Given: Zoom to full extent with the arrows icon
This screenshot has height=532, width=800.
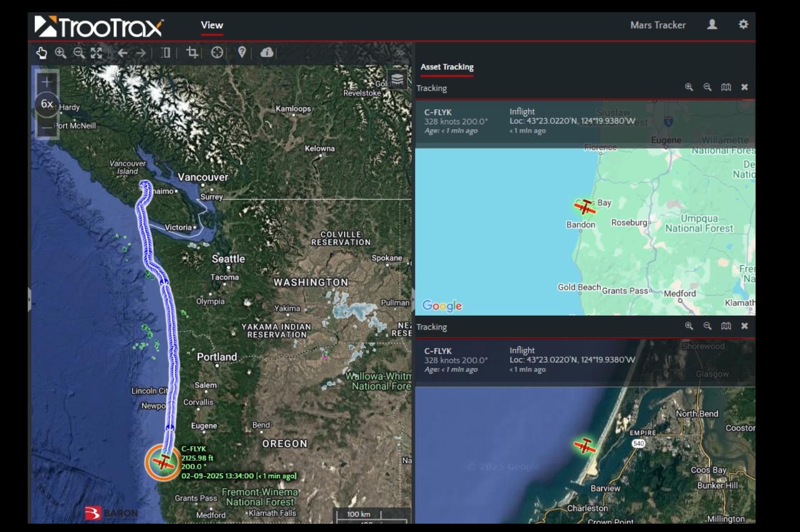Looking at the screenshot, I should pos(97,53).
